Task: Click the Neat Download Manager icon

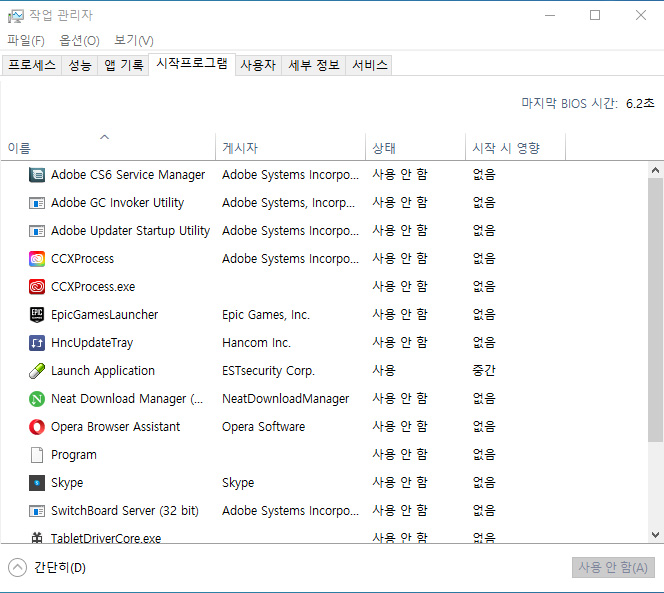Action: pyautogui.click(x=37, y=399)
